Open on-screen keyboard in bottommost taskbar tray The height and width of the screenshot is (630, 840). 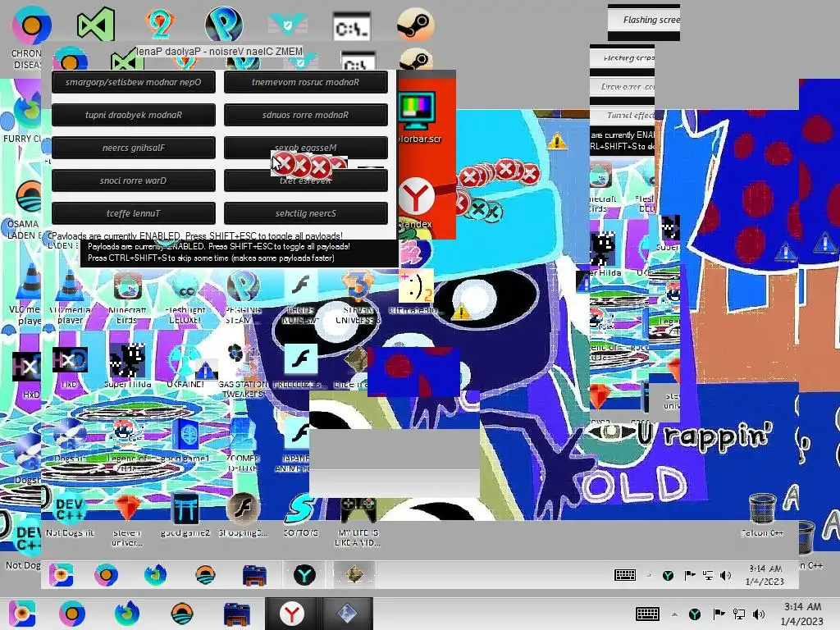tap(647, 614)
